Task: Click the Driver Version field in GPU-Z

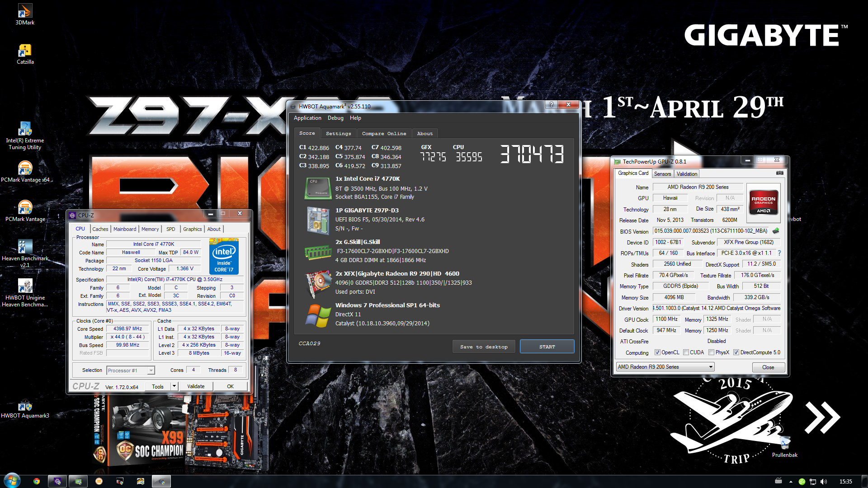Action: (x=717, y=308)
